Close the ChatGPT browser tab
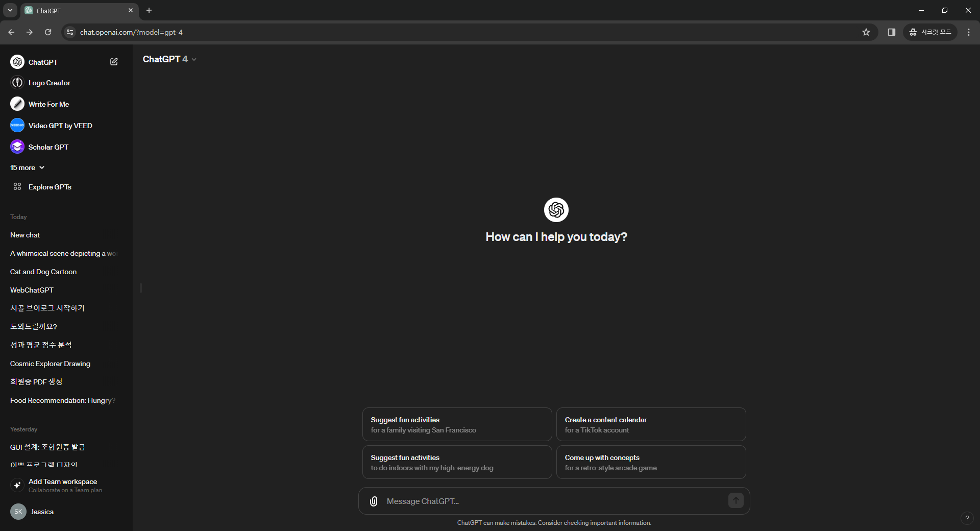Viewport: 980px width, 531px height. pos(131,10)
